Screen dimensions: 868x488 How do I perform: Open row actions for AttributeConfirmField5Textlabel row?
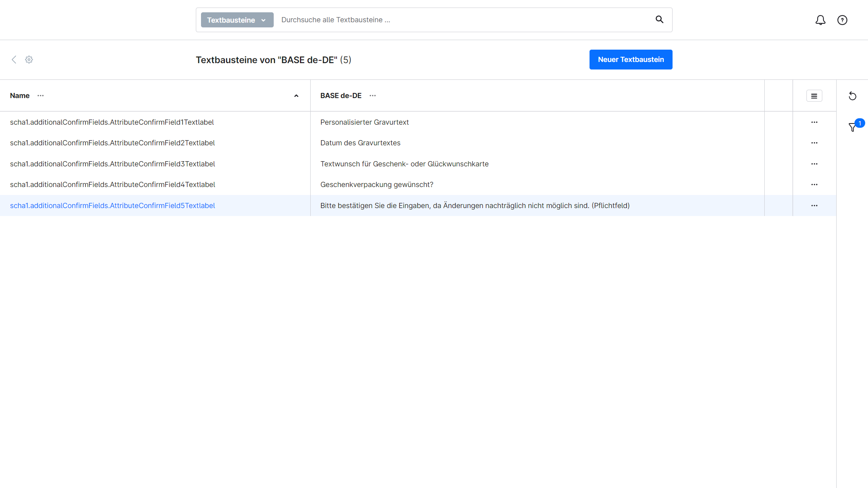click(x=814, y=206)
